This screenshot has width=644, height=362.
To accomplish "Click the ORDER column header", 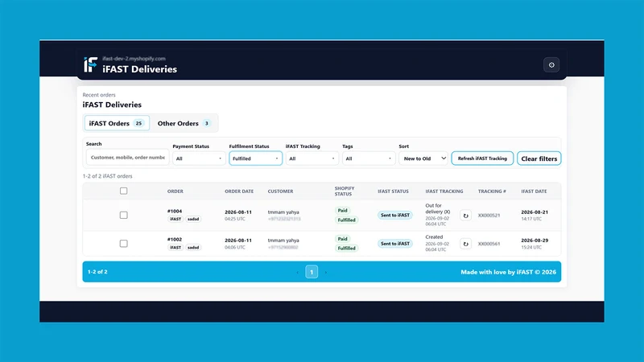I will (x=175, y=191).
